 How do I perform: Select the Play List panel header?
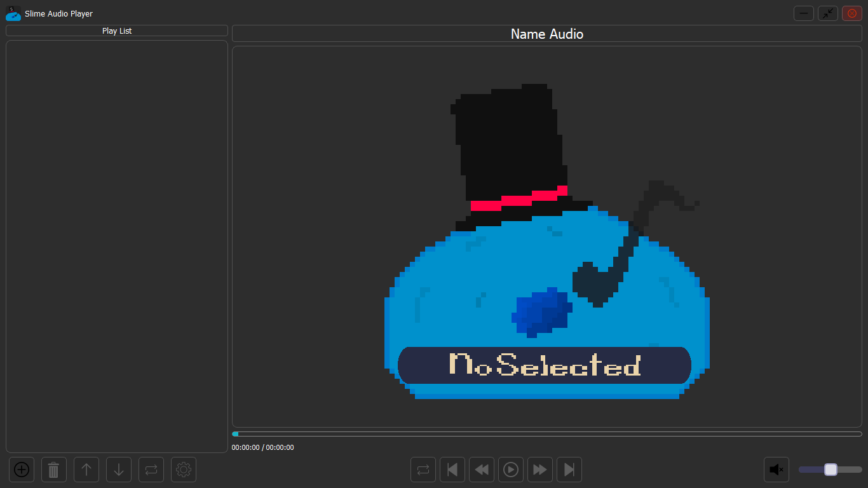click(x=117, y=30)
